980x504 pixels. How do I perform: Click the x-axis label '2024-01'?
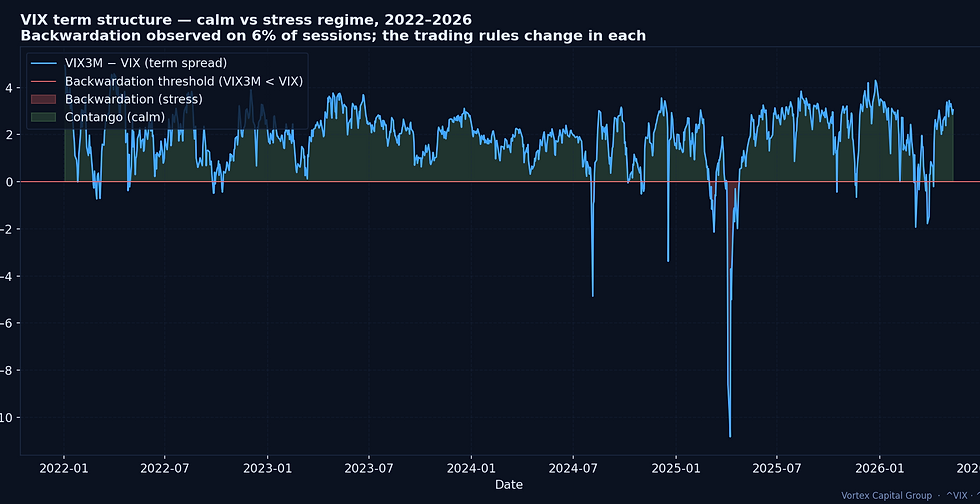[471, 468]
